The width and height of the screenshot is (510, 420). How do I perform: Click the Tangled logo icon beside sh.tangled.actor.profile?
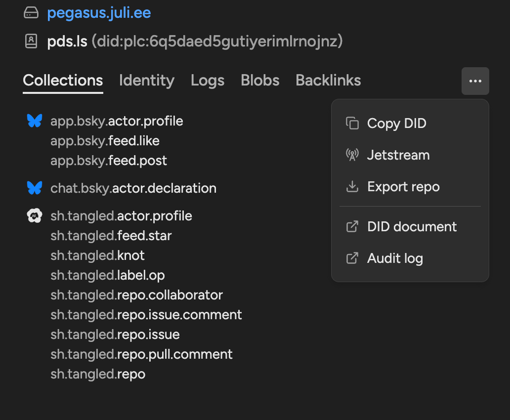35,216
